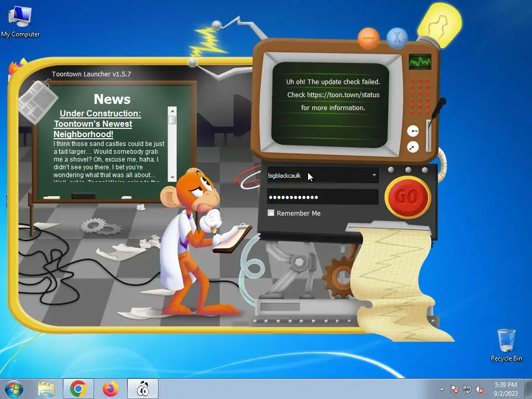Click the https://toon.town/status text on TV screen

point(343,95)
